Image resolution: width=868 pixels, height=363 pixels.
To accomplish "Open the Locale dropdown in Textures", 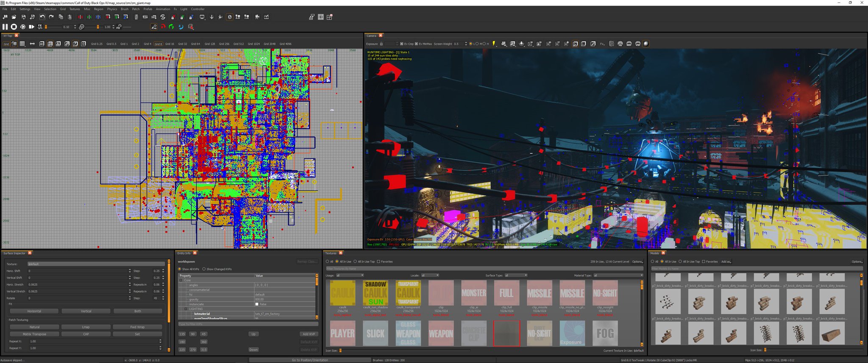I will [430, 275].
